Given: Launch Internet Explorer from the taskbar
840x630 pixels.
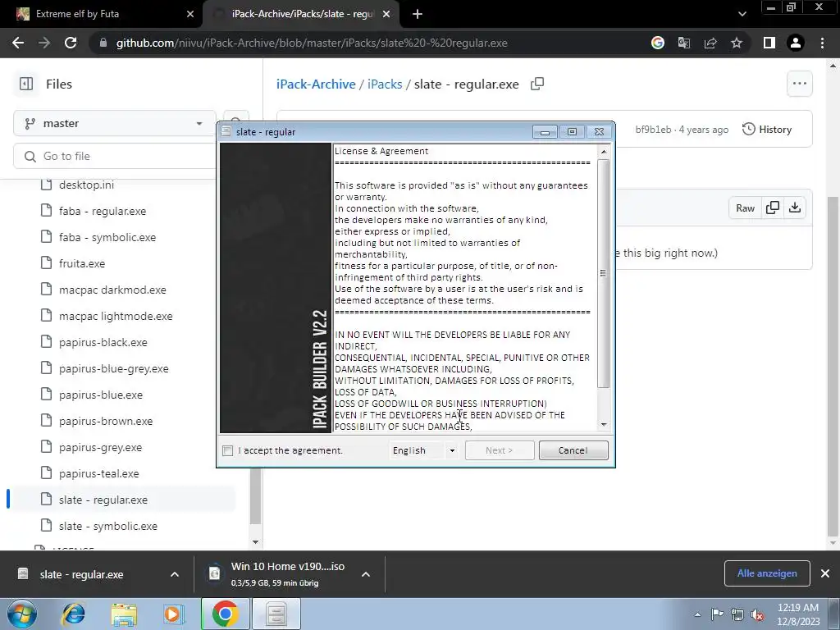Looking at the screenshot, I should click(x=73, y=614).
